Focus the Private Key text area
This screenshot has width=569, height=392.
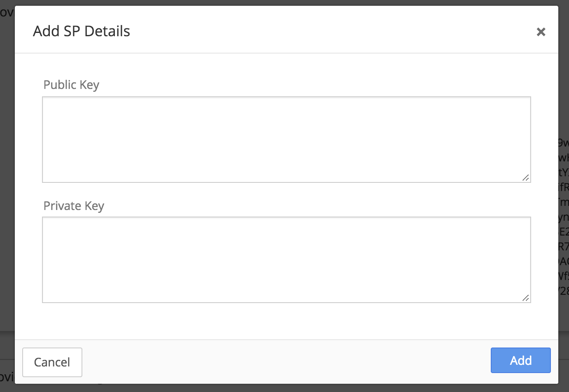(287, 260)
